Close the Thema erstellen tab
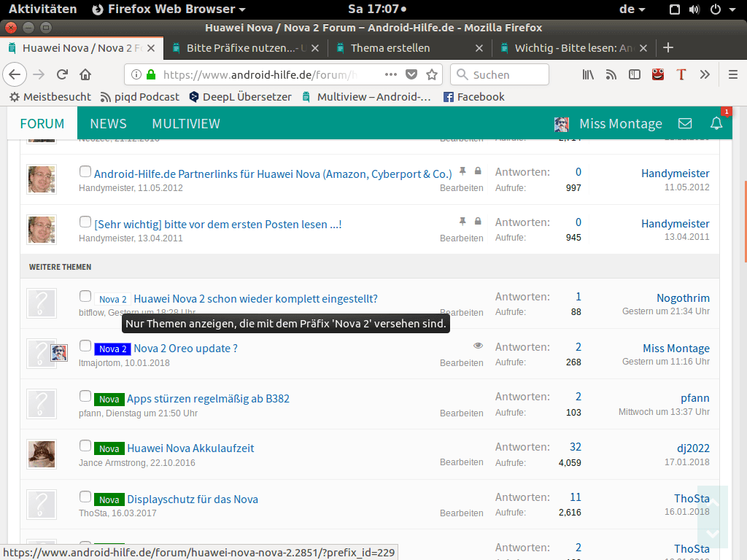 [479, 48]
